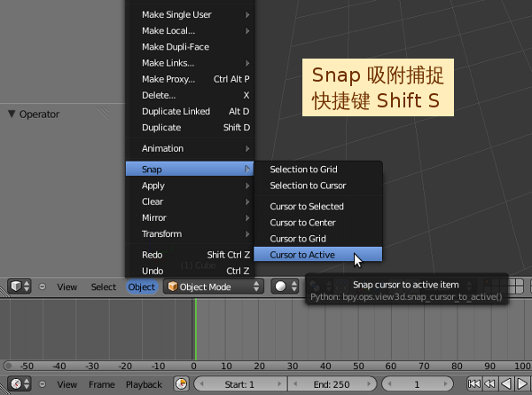Screen dimensions: 532x395
Task: Open the timeline editor type selector
Action: click(x=19, y=384)
